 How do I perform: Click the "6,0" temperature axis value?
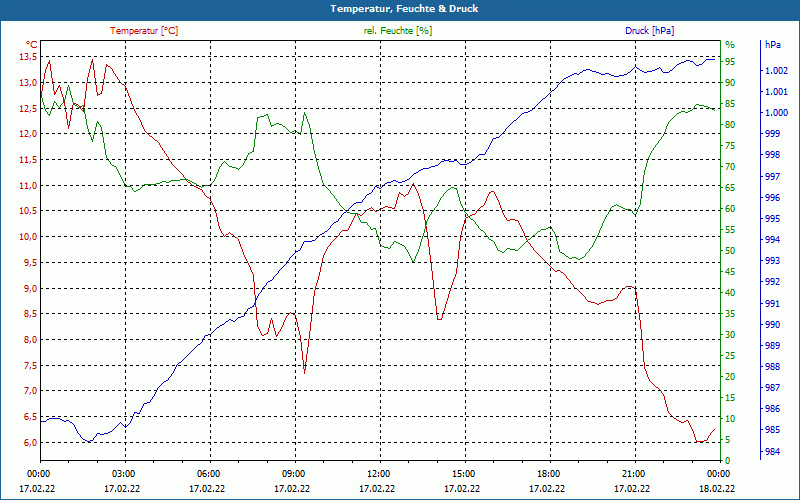(30, 442)
